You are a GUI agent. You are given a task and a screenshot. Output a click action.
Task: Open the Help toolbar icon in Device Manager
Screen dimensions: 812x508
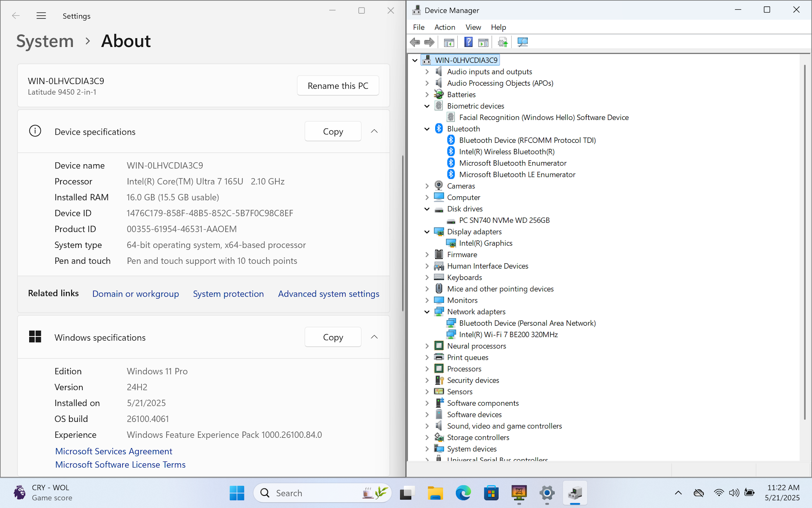(x=468, y=42)
